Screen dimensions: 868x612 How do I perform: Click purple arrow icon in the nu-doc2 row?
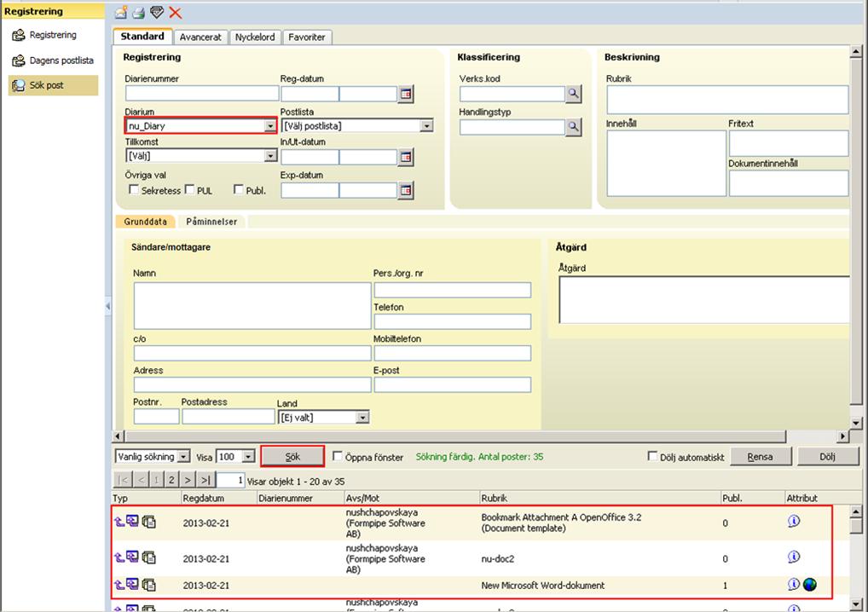pyautogui.click(x=119, y=557)
